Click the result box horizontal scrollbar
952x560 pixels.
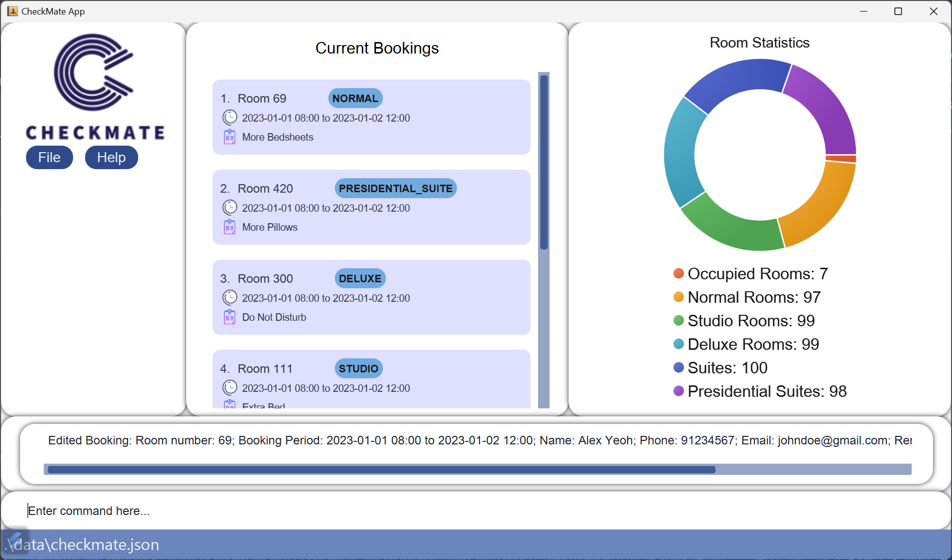pos(478,469)
